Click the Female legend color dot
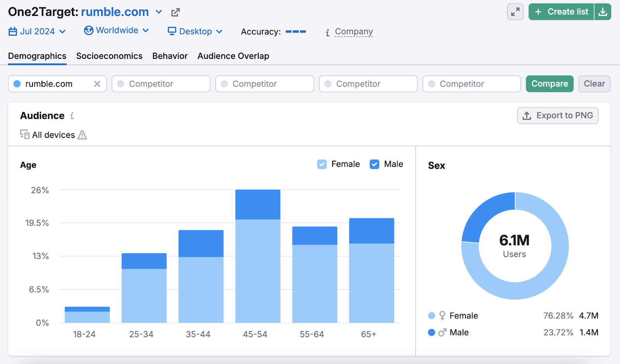 432,316
